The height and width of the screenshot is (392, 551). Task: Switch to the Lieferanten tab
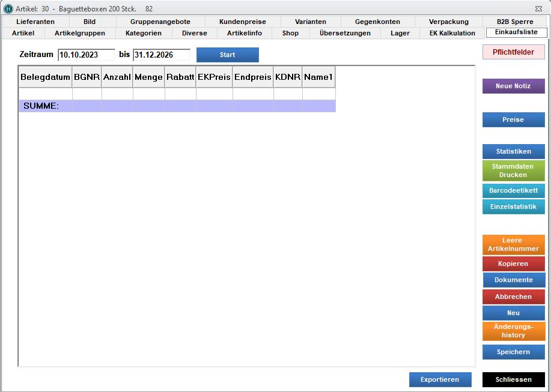click(35, 22)
